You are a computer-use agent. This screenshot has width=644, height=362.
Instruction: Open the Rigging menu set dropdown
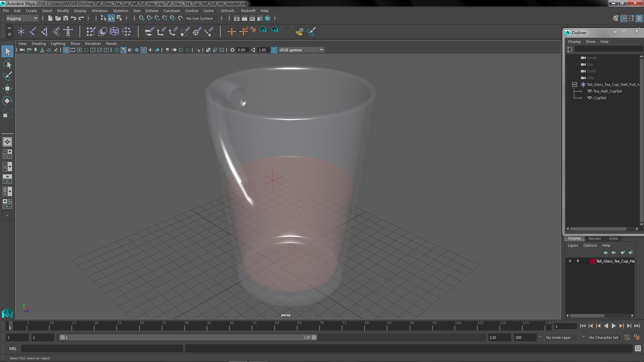tap(22, 18)
